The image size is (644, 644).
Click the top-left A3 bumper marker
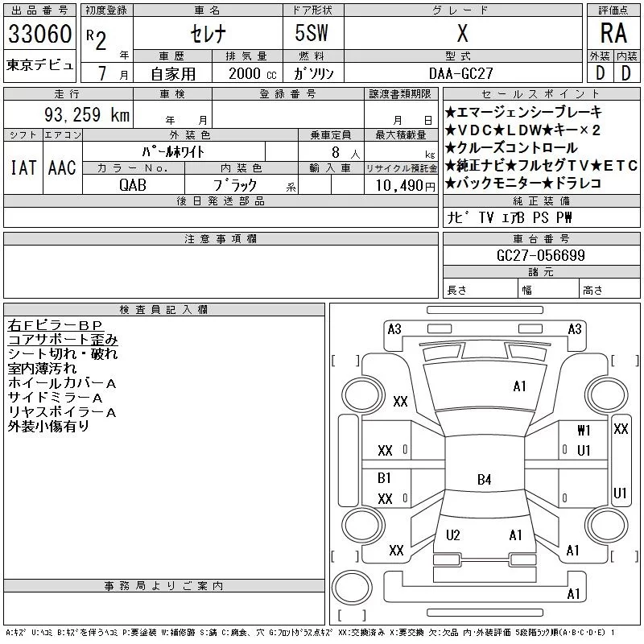(x=394, y=328)
